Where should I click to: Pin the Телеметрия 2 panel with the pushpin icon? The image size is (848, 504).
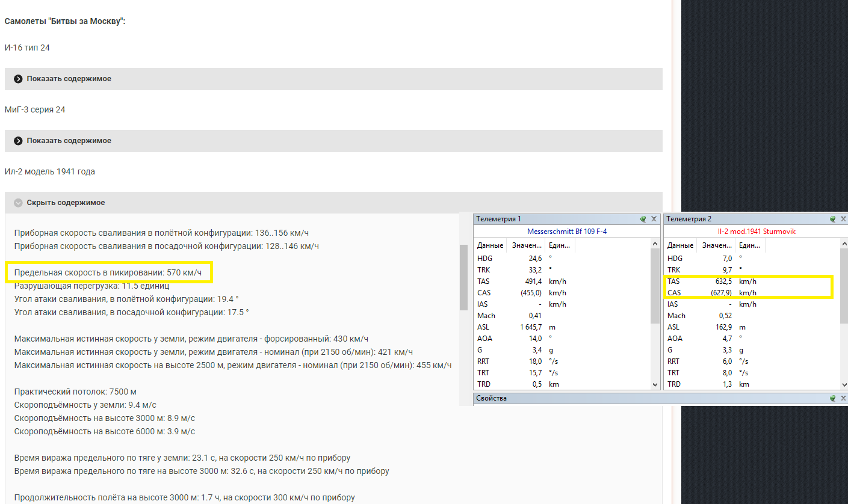[833, 219]
